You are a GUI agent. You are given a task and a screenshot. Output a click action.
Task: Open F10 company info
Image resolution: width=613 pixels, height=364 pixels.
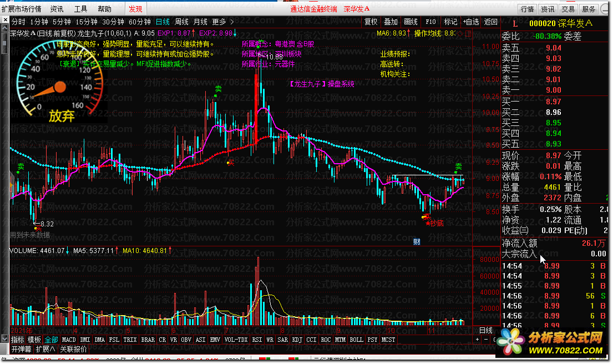click(430, 22)
